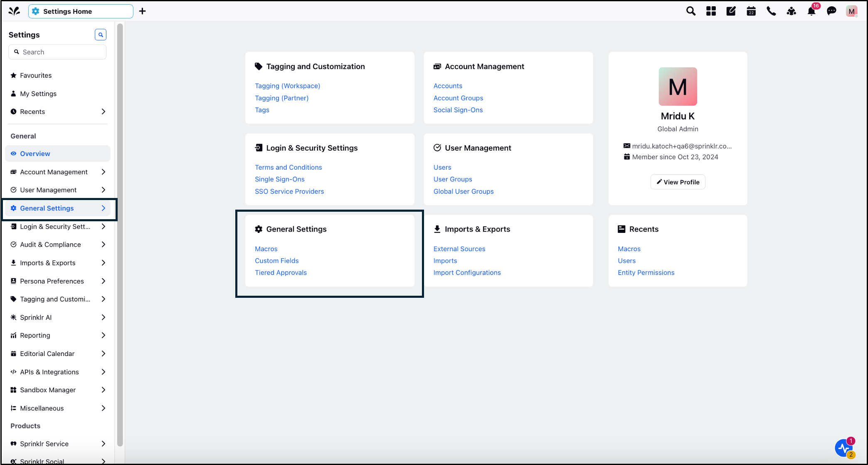The width and height of the screenshot is (868, 465).
Task: Open Sprinklr Service product item
Action: coord(58,444)
